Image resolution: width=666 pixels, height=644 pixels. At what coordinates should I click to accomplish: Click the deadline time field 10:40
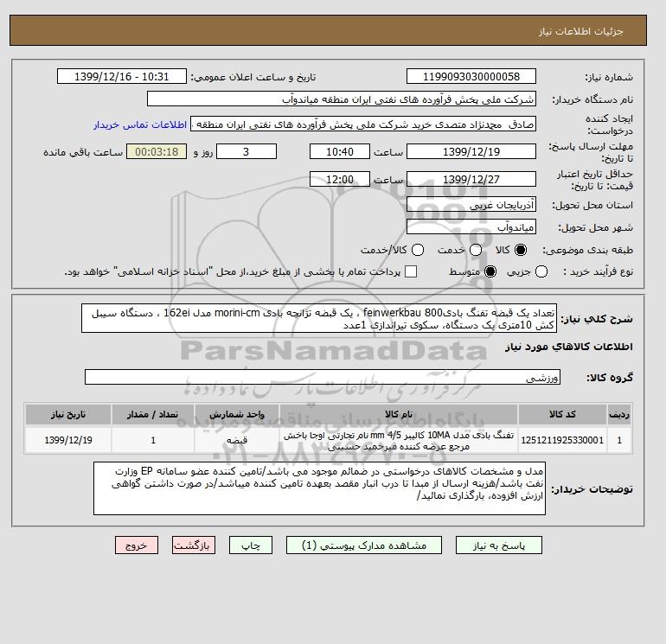340,151
